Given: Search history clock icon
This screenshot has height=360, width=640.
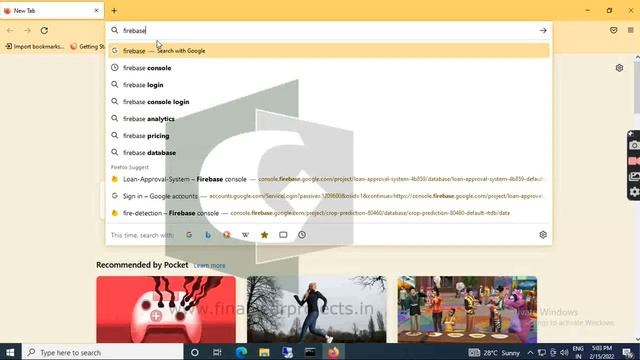Looking at the screenshot, I should click(302, 235).
